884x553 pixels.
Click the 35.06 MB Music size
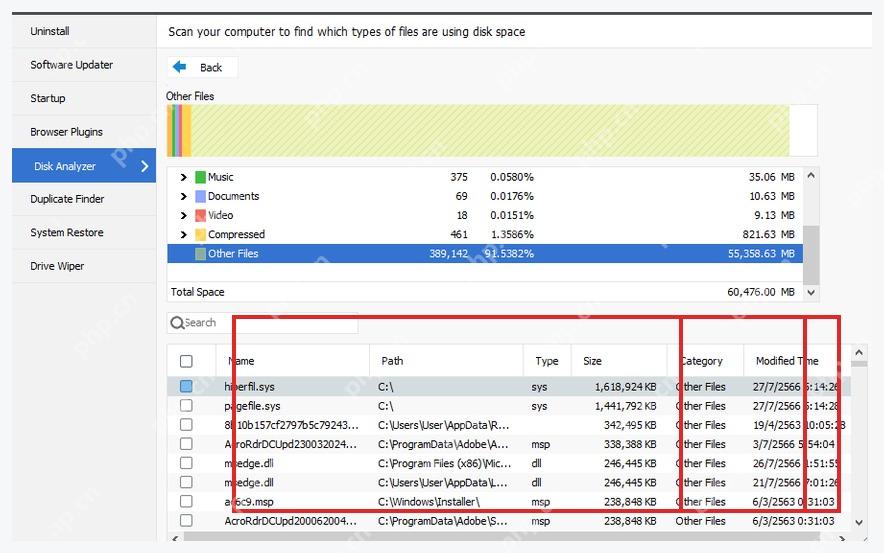(x=772, y=177)
